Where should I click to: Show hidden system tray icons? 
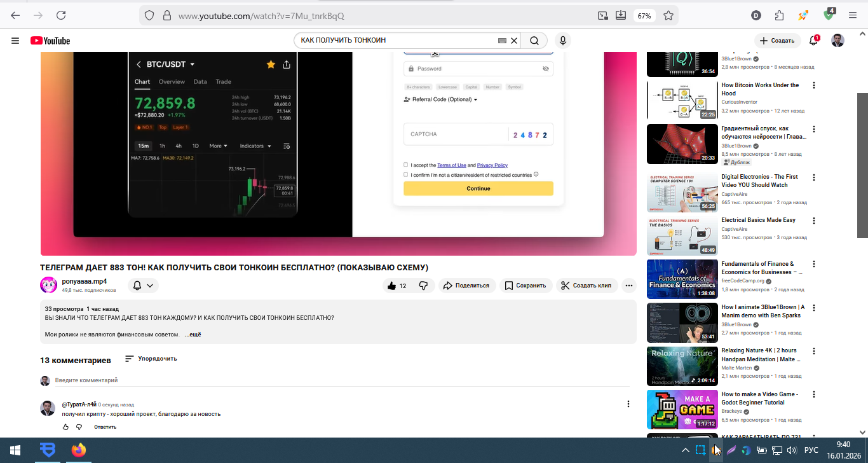click(x=685, y=450)
